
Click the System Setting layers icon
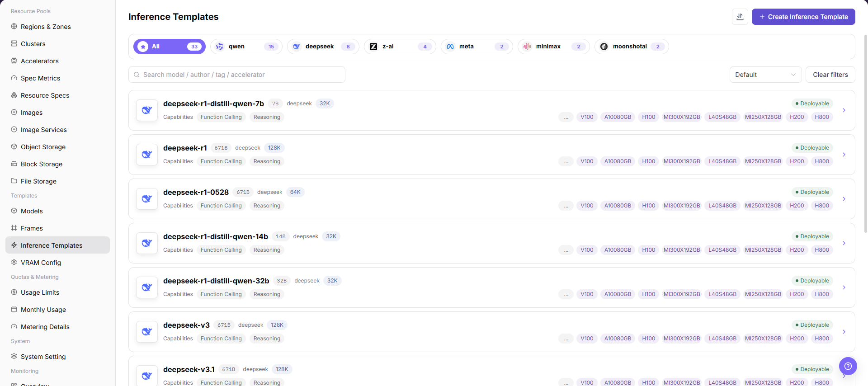pos(14,357)
